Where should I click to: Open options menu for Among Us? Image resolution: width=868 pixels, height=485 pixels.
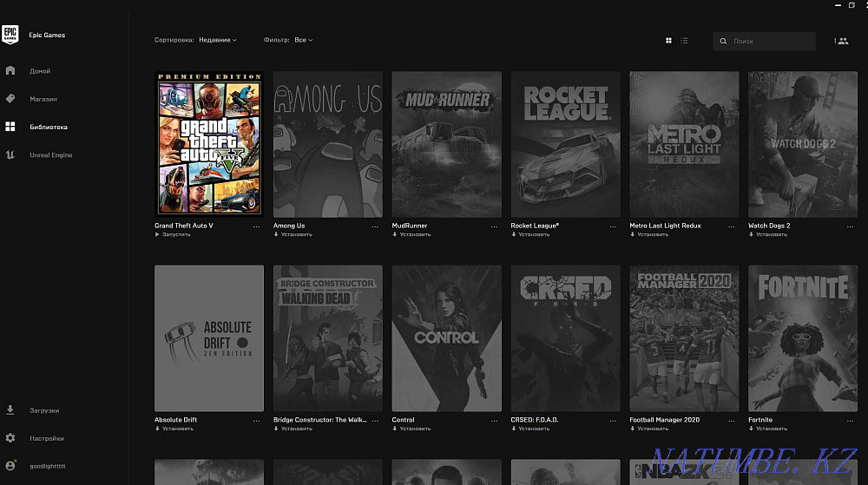375,226
